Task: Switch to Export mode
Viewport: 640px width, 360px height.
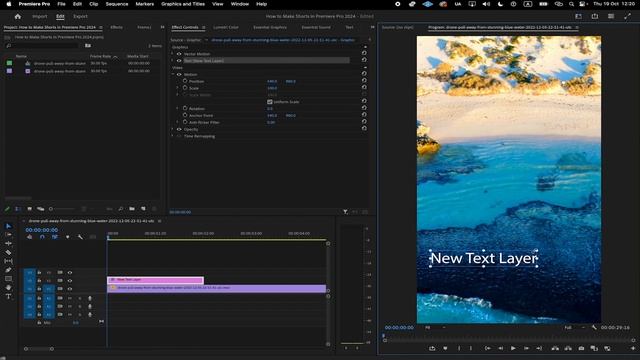Action: click(x=80, y=16)
